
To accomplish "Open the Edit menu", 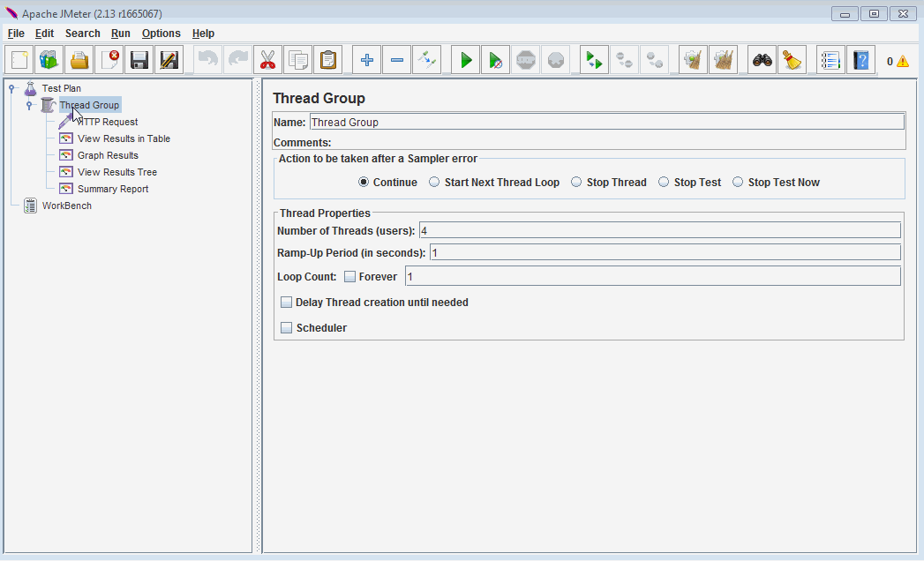I will click(x=44, y=34).
